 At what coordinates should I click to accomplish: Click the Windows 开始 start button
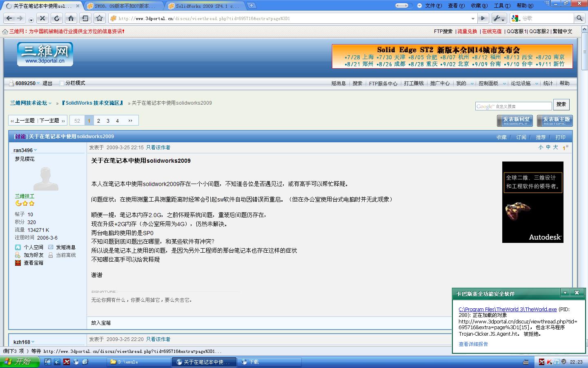click(20, 362)
